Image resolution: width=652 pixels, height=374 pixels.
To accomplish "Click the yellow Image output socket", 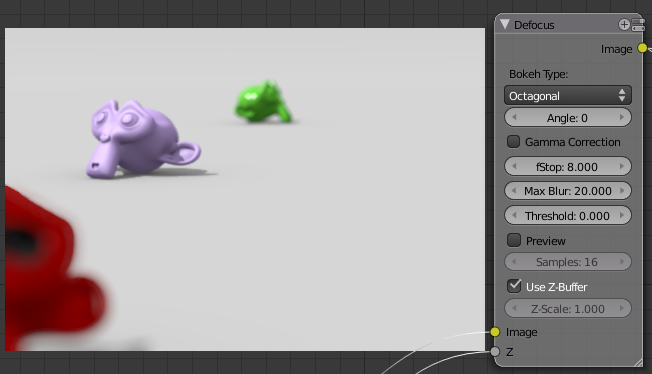I will tap(642, 48).
